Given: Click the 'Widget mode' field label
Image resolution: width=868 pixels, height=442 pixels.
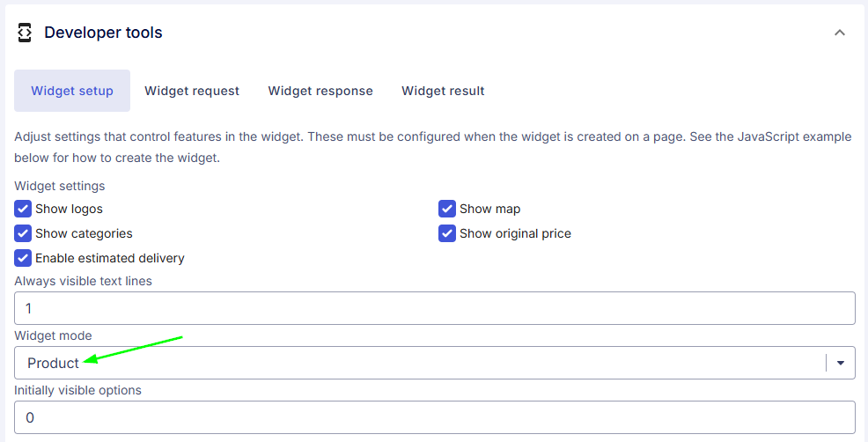Looking at the screenshot, I should click(53, 335).
